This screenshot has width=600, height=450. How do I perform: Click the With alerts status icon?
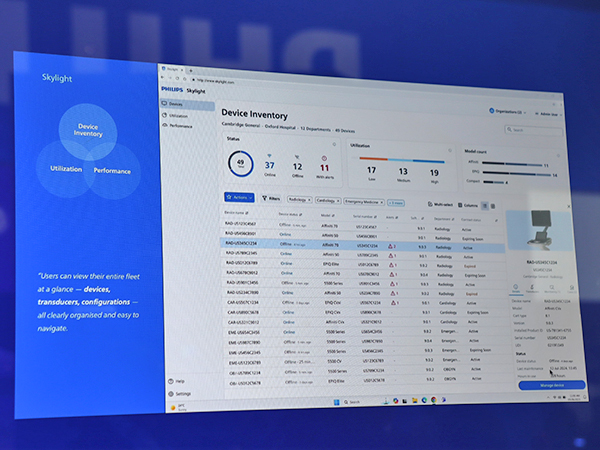click(325, 157)
